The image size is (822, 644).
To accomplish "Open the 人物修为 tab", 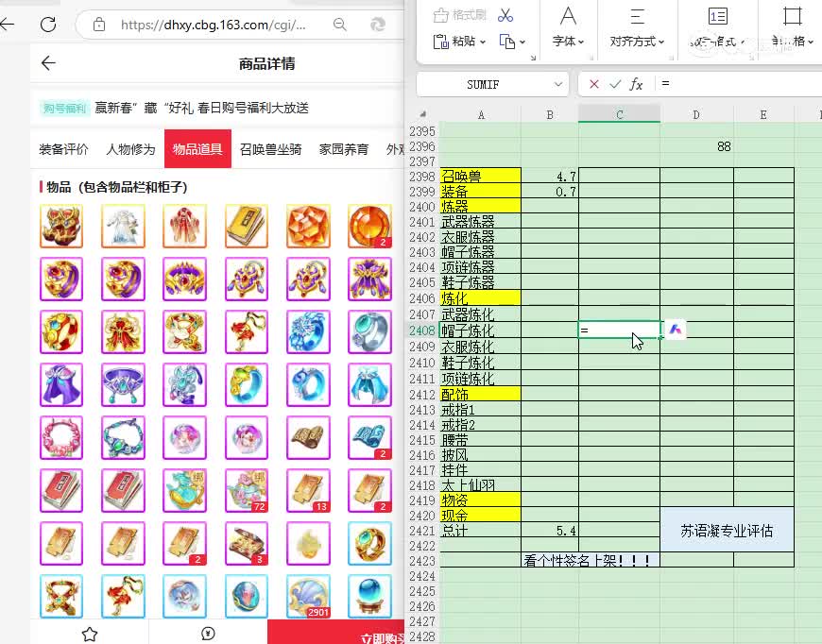I will (130, 149).
